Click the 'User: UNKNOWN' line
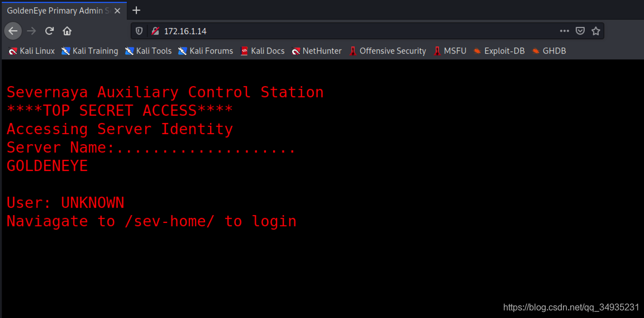This screenshot has width=644, height=318. click(x=65, y=202)
